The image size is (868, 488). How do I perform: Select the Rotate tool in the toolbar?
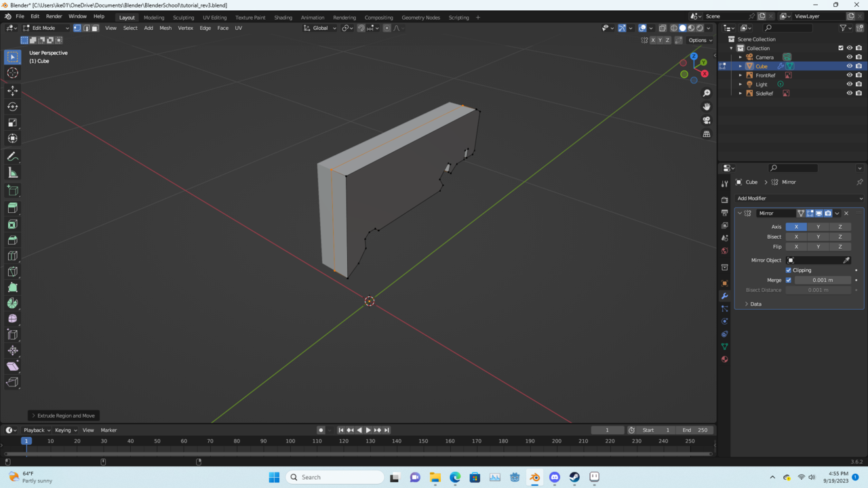coord(12,106)
